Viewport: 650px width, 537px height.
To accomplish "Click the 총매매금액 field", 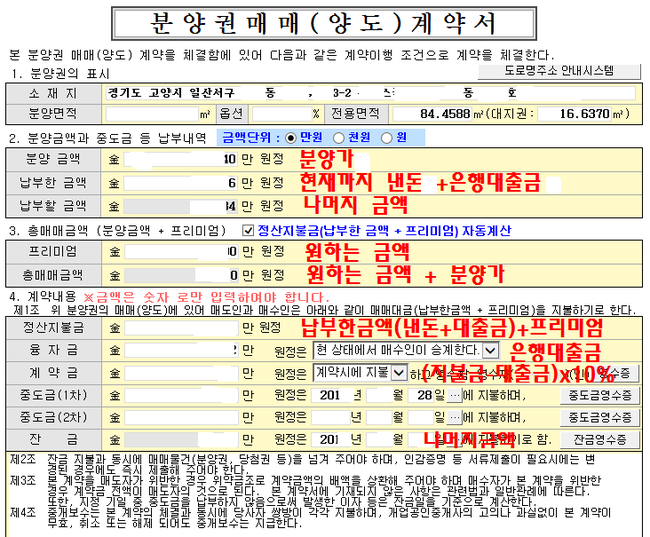I will 181,275.
